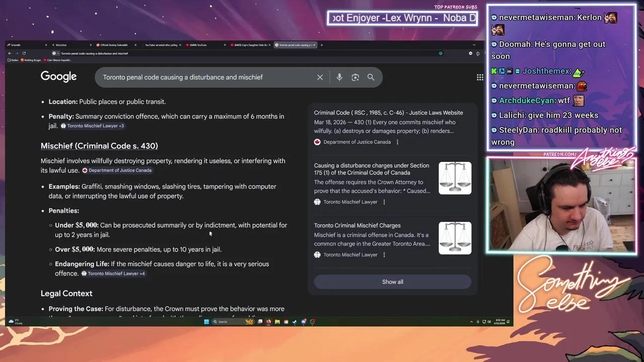
Task: Open the taskbar clock and date
Action: 500,322
